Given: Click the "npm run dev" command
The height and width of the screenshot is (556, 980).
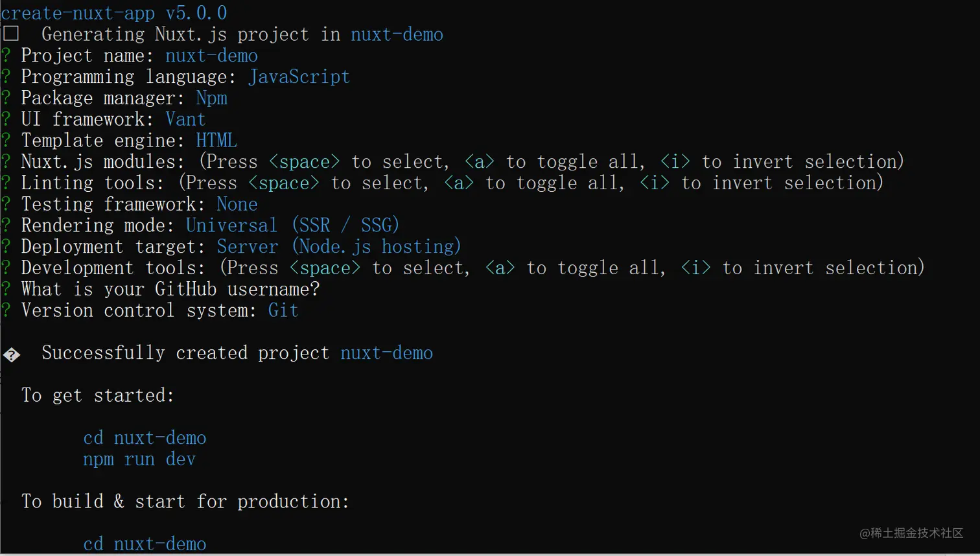Looking at the screenshot, I should tap(139, 459).
